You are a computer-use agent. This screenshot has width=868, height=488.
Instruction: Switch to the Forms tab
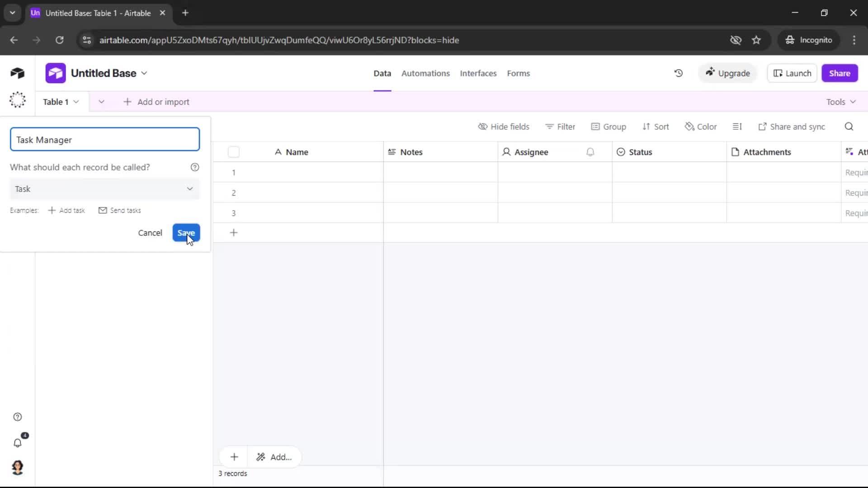tap(518, 73)
